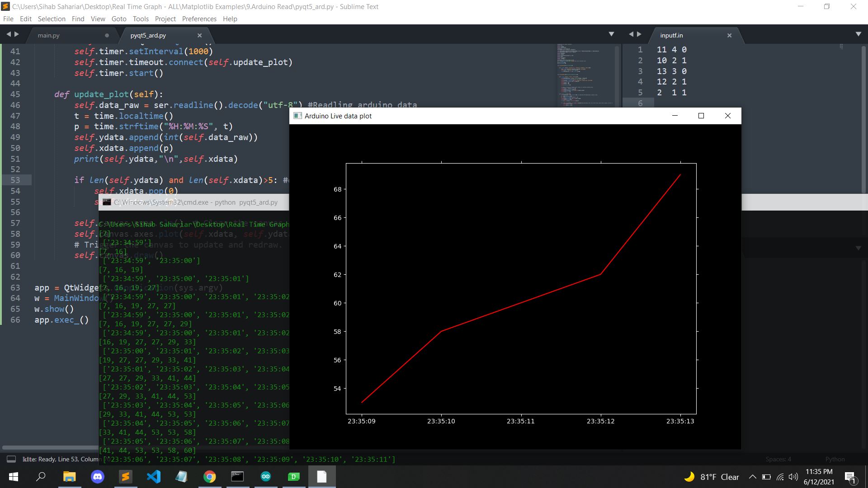Open Wi-Fi network settings in tray
This screenshot has height=488, width=868.
click(780, 477)
